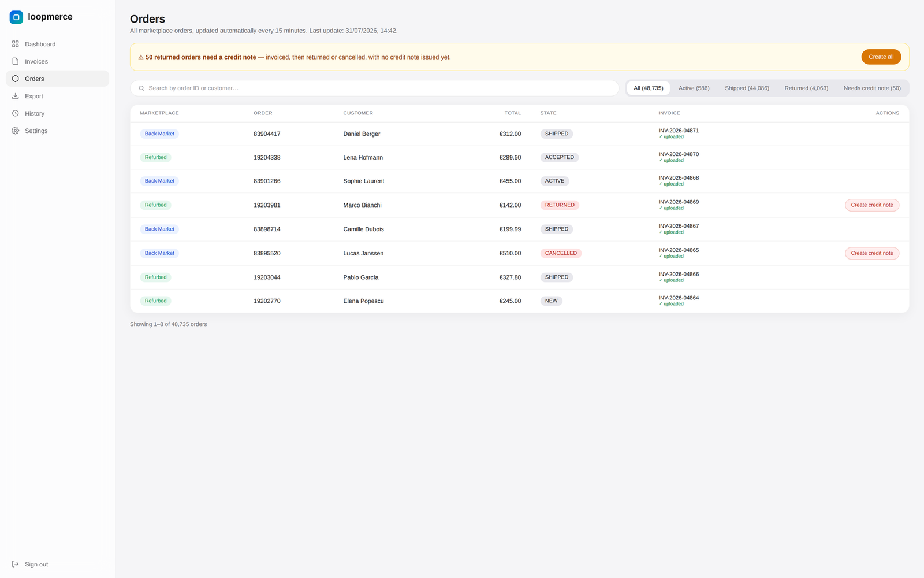Viewport: 924px width, 578px height.
Task: Open invoice INV-2026-04865
Action: pos(679,250)
